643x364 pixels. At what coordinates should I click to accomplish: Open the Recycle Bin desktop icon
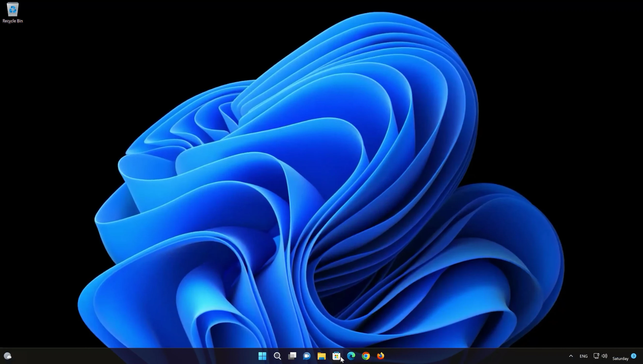(13, 13)
